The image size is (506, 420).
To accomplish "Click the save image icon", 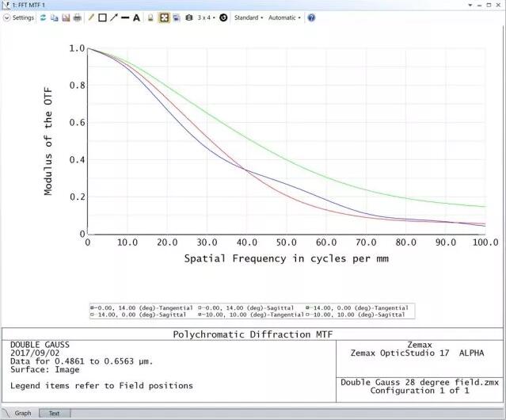I will pyautogui.click(x=66, y=17).
